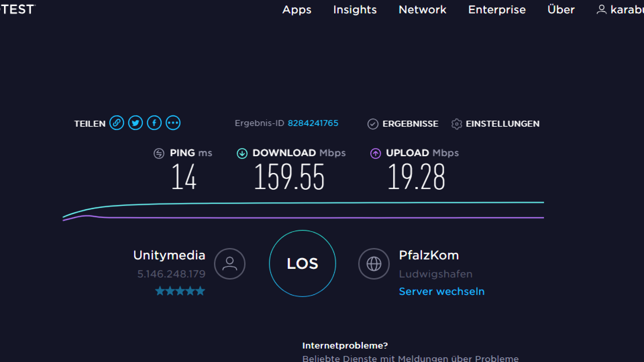Open result ID 8284241765 link

[313, 123]
